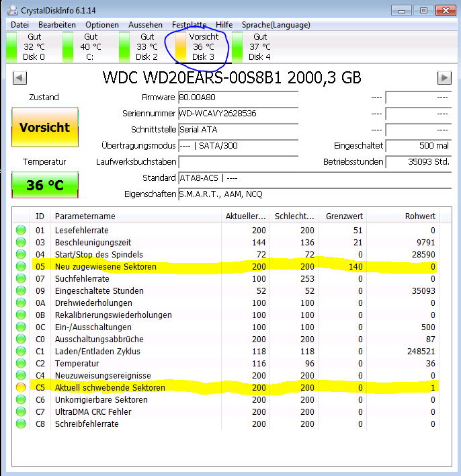
Task: Select the 'Aktuell schwebende Sektoren' parameter name
Action: point(110,388)
